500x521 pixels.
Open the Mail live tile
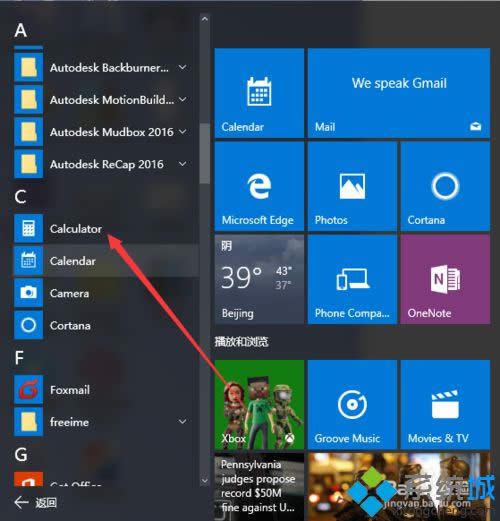[399, 93]
